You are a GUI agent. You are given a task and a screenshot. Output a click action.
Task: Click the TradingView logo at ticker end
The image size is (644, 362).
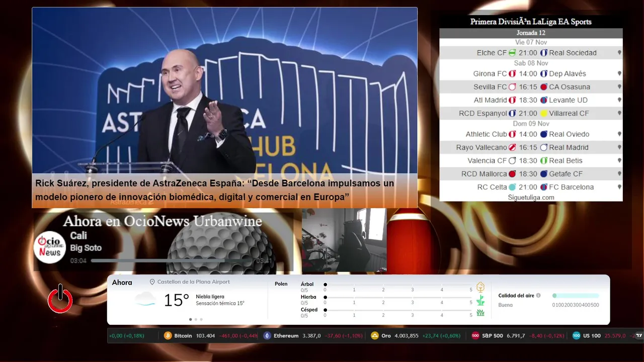639,335
